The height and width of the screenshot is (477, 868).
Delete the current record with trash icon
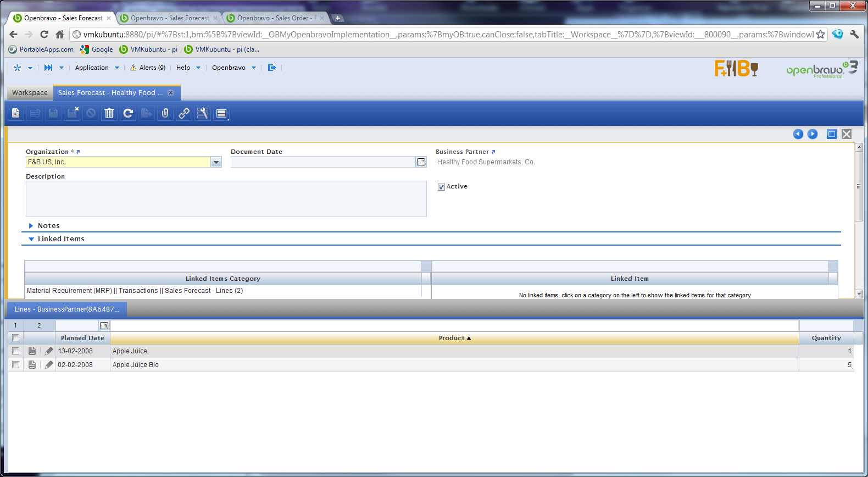point(109,113)
